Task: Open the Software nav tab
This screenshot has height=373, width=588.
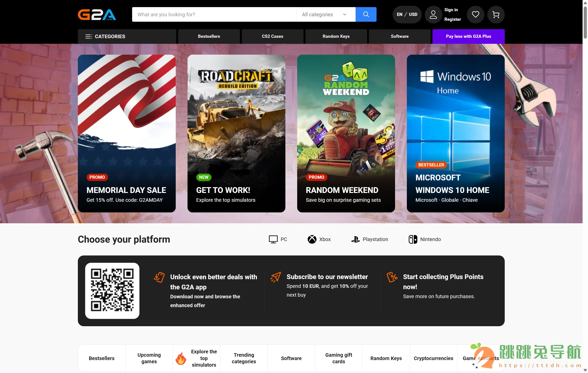Action: 400,36
